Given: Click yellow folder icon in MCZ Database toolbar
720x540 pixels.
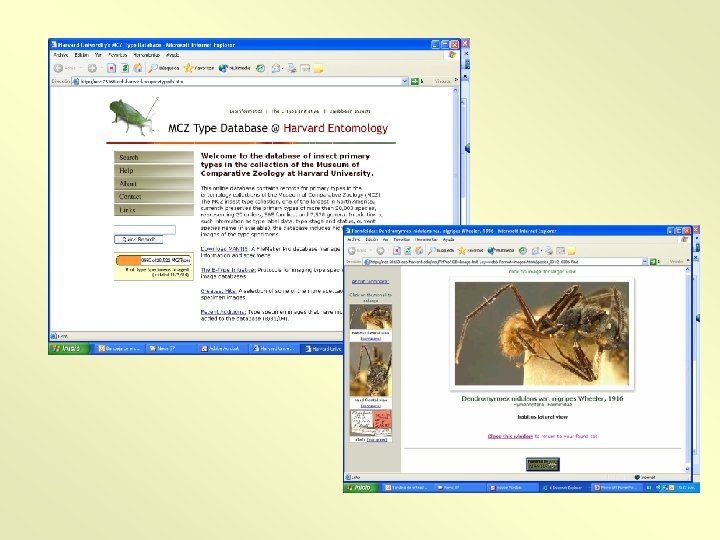Looking at the screenshot, I should click(x=318, y=68).
